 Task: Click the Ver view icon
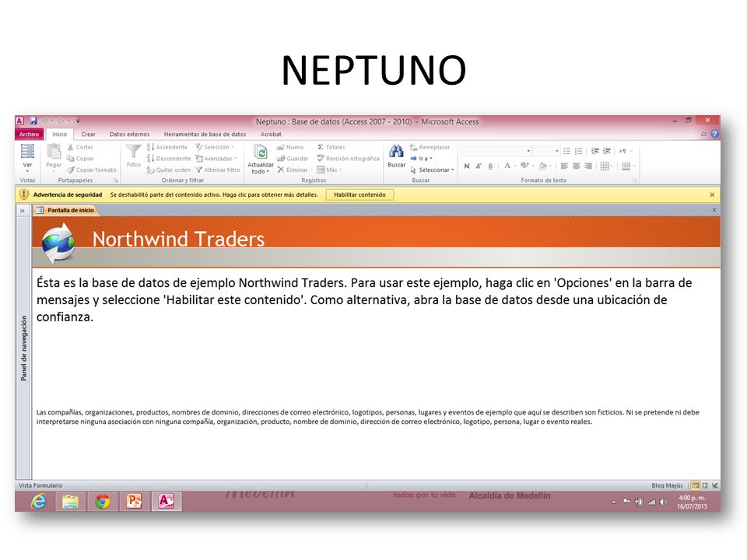point(27,152)
